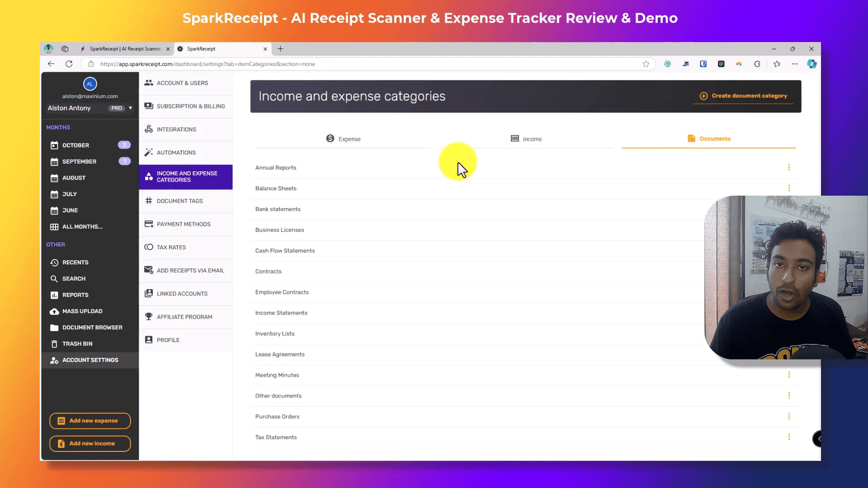Viewport: 868px width, 488px height.
Task: Open September month in sidebar
Action: 90,161
